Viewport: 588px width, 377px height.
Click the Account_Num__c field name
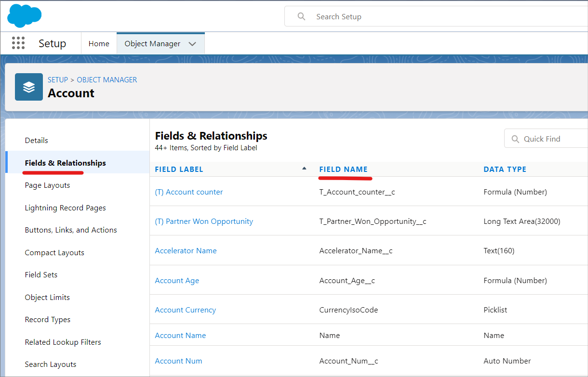[x=348, y=361]
